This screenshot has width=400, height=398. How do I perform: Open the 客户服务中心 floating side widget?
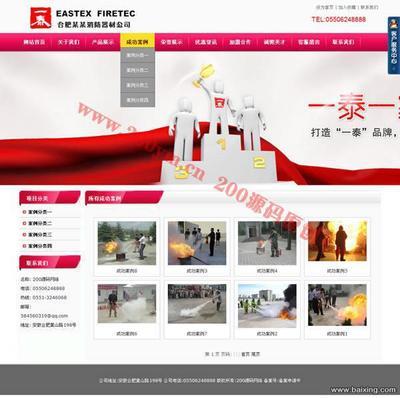(x=394, y=46)
